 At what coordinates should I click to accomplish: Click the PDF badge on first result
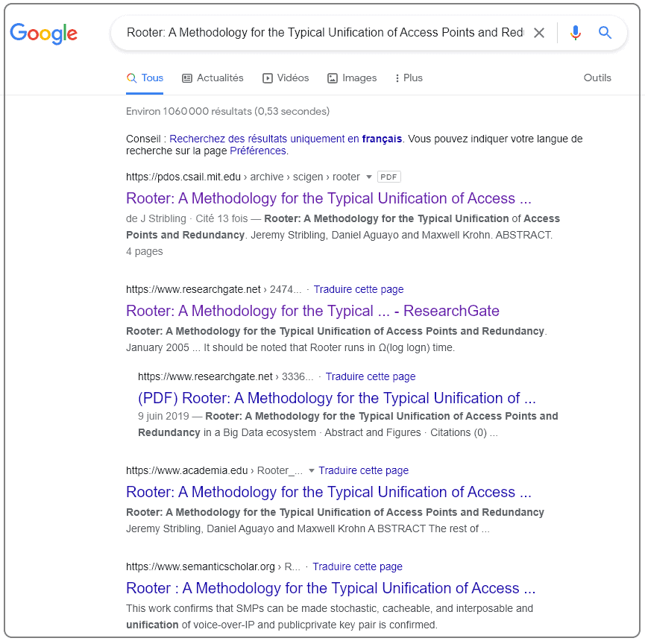tap(388, 177)
